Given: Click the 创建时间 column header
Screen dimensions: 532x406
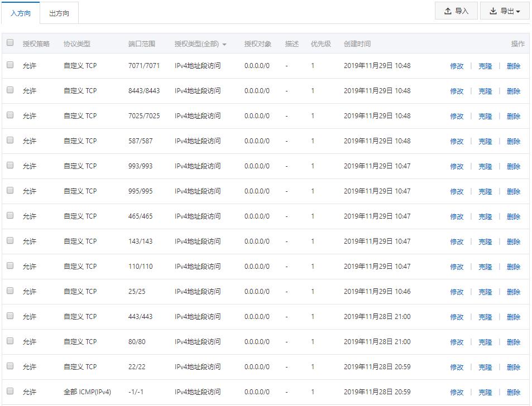Looking at the screenshot, I should [x=357, y=43].
